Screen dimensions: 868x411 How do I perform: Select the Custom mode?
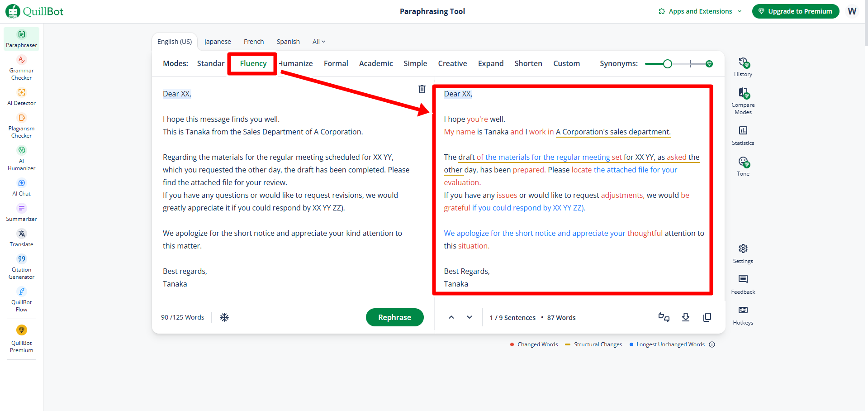click(566, 63)
